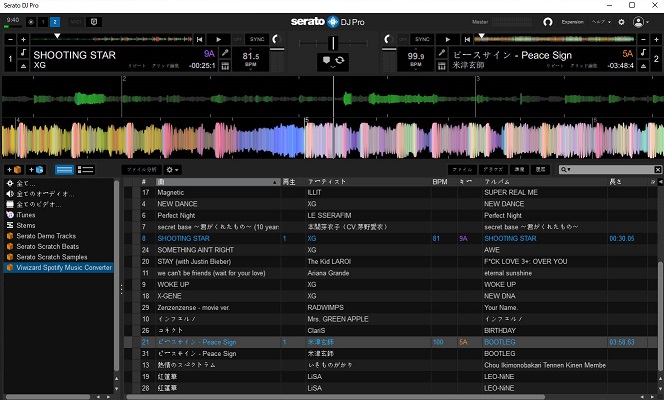Adjust deck 2 gain knob
This screenshot has width=664, height=400.
[x=387, y=39]
